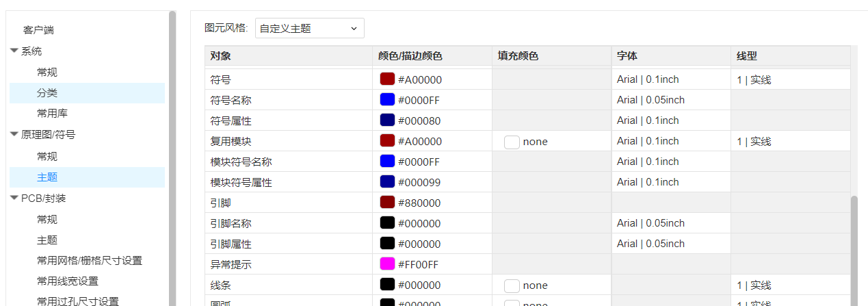Edit 引脚名称 font cell

(x=671, y=223)
